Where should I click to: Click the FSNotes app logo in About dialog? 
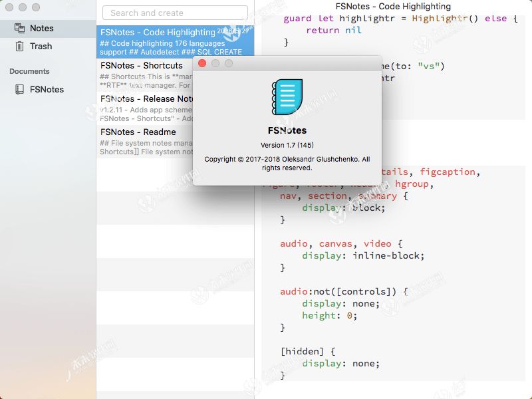(287, 97)
